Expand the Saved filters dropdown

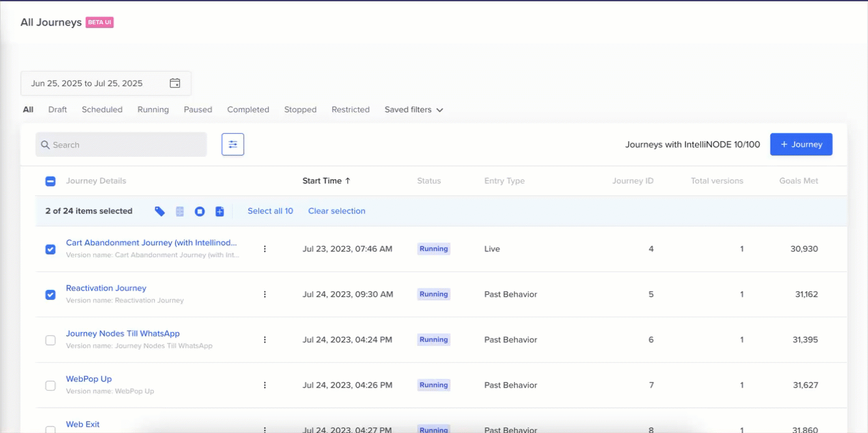tap(413, 109)
